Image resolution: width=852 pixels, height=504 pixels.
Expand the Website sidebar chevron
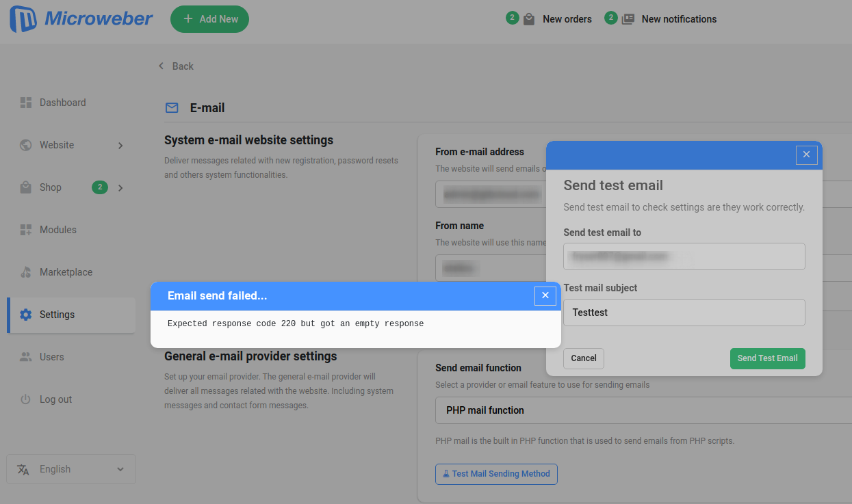coord(120,145)
